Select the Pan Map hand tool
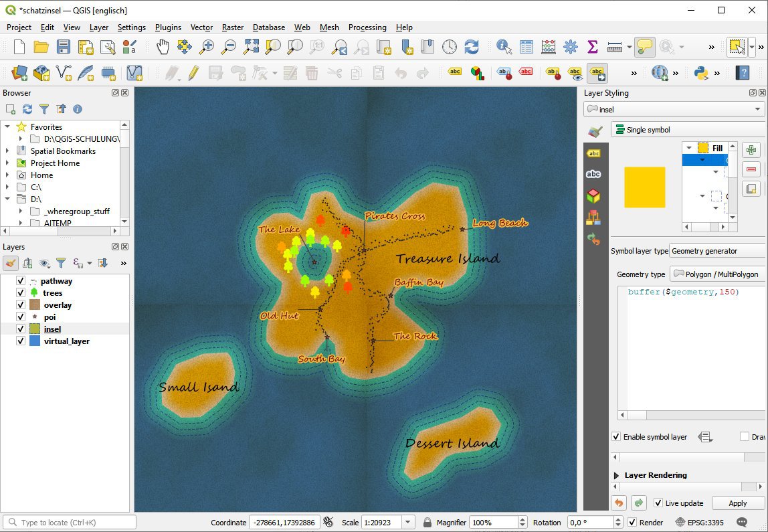Viewport: 768px width, 532px height. [163, 47]
